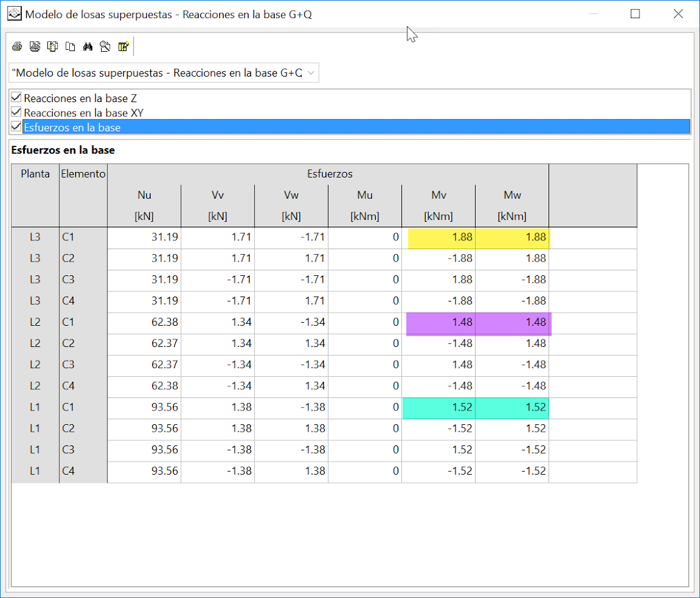Image resolution: width=700 pixels, height=598 pixels.
Task: Select the Esfuerzos en la base list row
Action: 350,126
